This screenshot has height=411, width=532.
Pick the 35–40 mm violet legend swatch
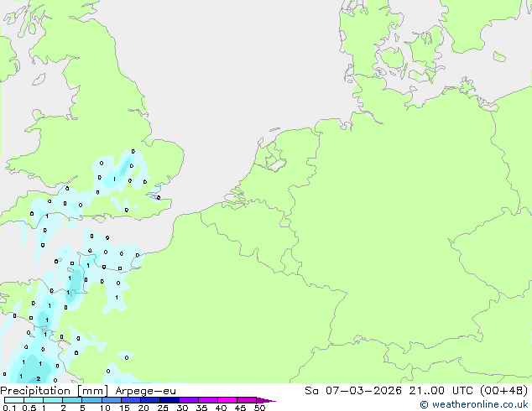pyautogui.click(x=207, y=400)
